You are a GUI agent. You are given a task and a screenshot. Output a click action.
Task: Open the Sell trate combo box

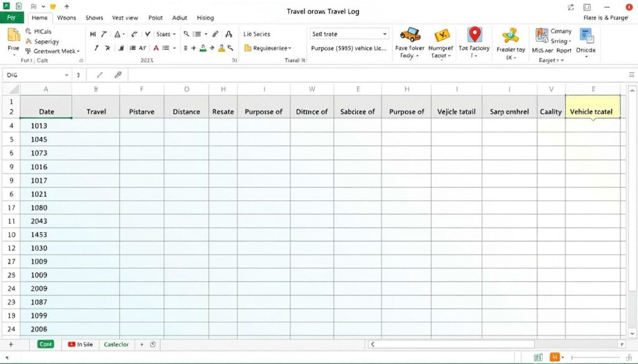point(350,34)
